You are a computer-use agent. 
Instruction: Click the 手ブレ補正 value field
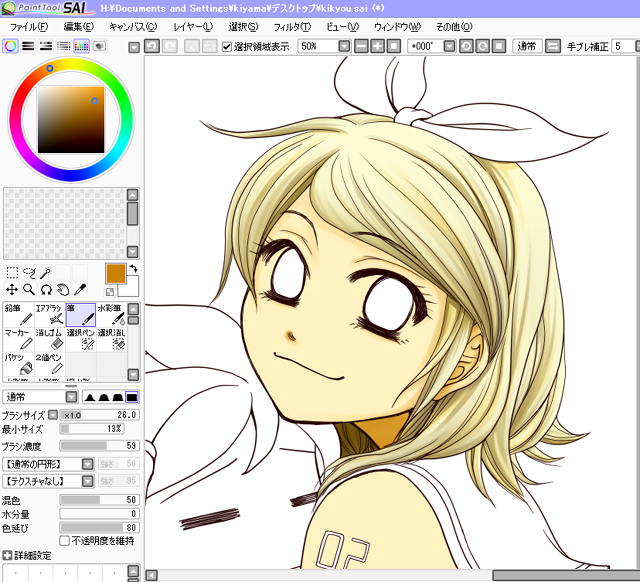pos(625,46)
